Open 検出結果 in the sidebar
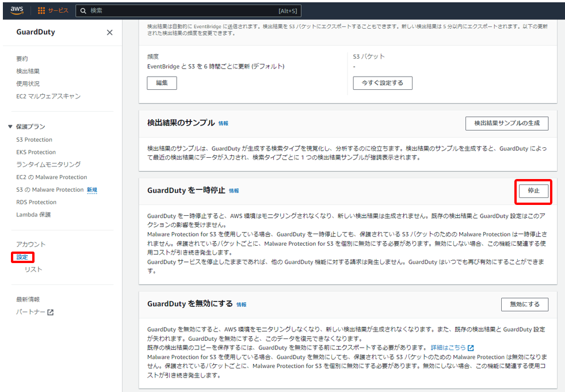The width and height of the screenshot is (565, 392). point(28,71)
